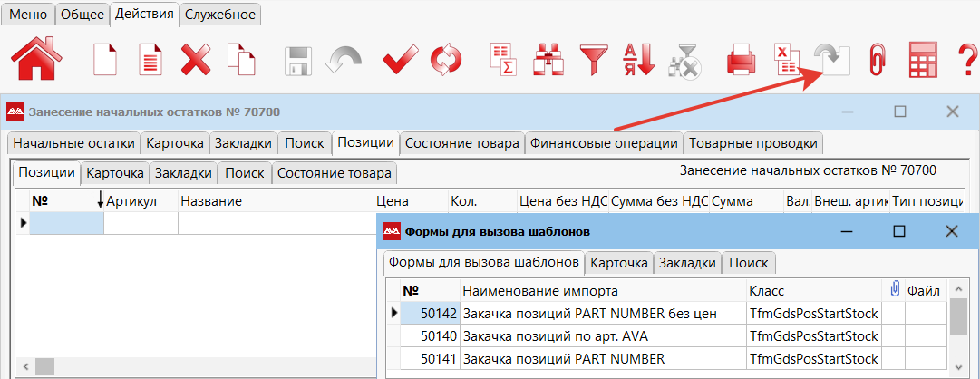
Task: Click the red checkmark confirm icon
Action: [398, 61]
